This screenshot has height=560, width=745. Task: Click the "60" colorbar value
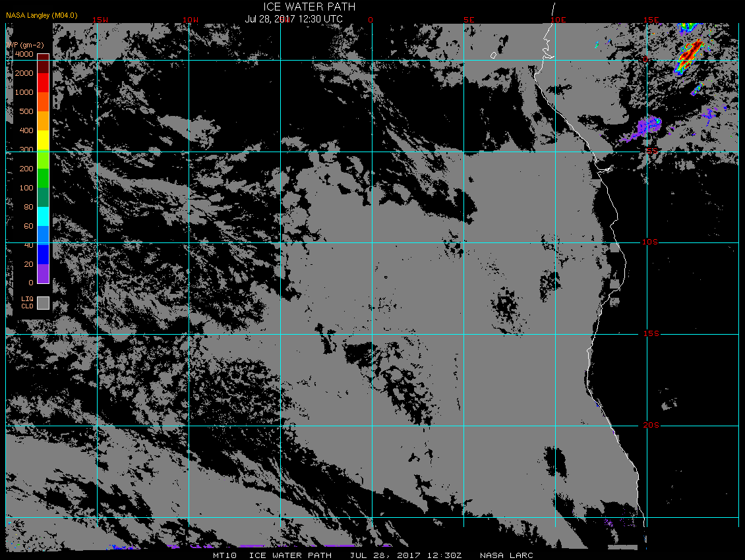point(29,226)
